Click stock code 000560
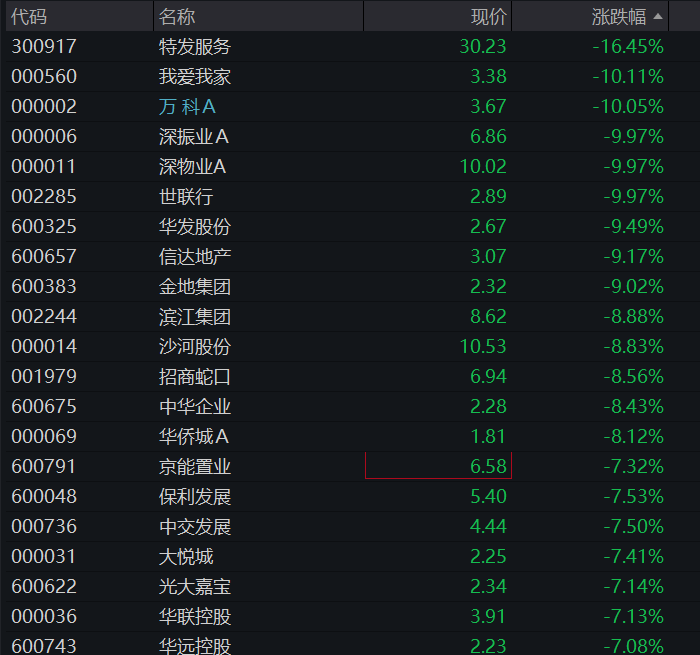The height and width of the screenshot is (655, 700). point(44,76)
